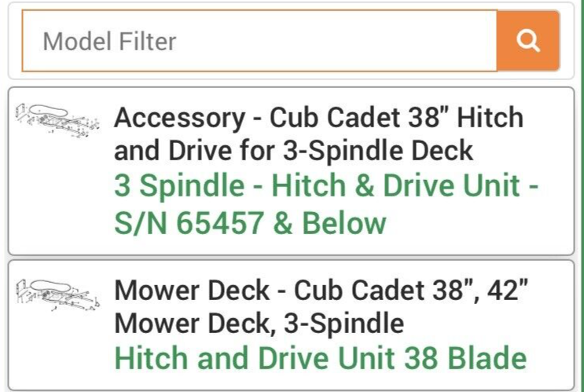Screen dimensions: 584x392
Task: Select Accessory - Cub Cadet 38" Hitch title
Action: 318,118
